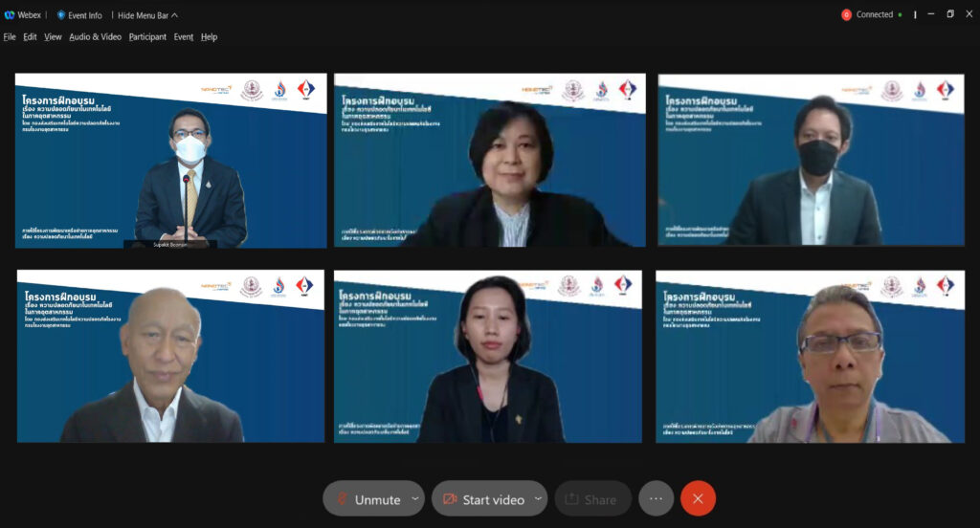
Task: Expand video options arrow beside Start video
Action: (537, 498)
